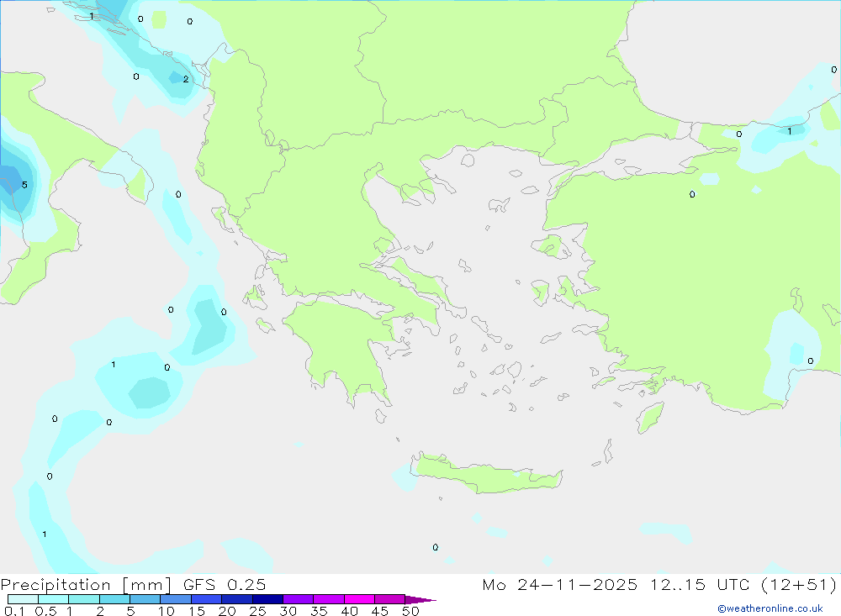Click the 'GFS 0.25' model label
The height and width of the screenshot is (616, 841).
pos(225,584)
